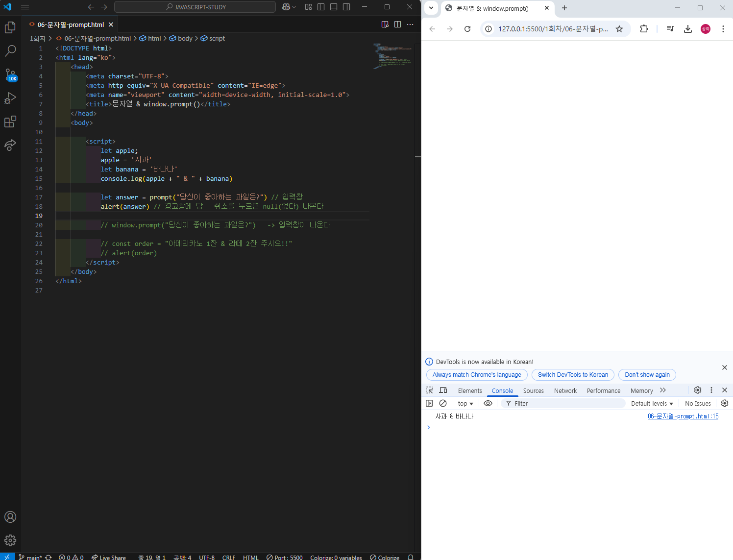
Task: Toggle Colorize in the status bar
Action: (385, 557)
